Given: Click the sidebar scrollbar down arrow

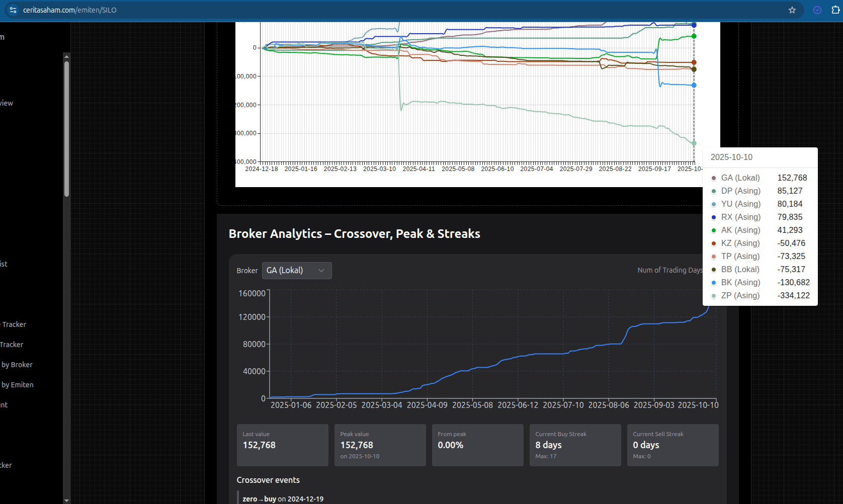Looking at the screenshot, I should click(66, 500).
